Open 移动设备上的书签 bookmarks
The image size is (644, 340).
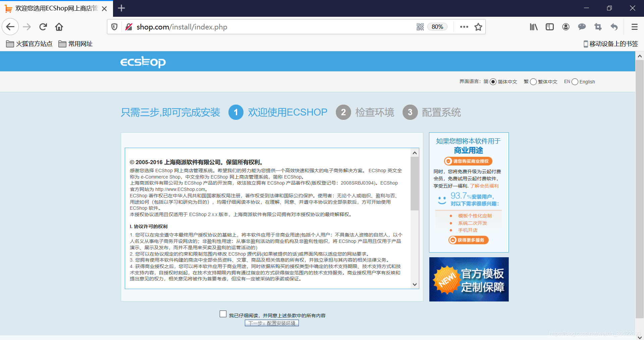(x=610, y=44)
